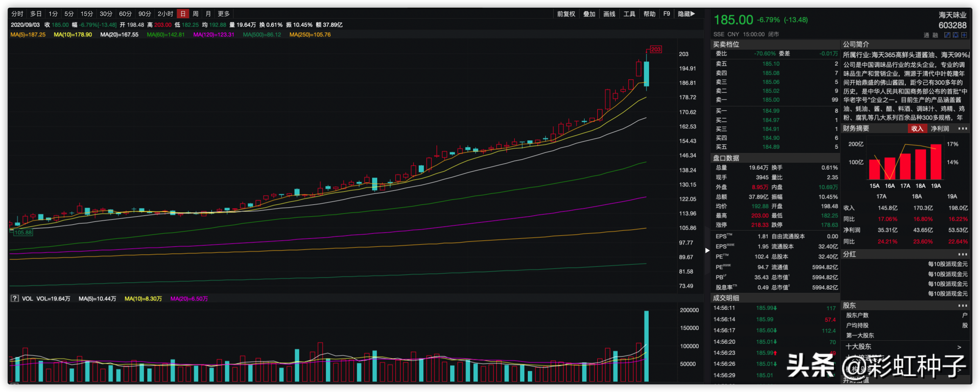Image resolution: width=980 pixels, height=392 pixels.
Task: Select the 卖一 ask price 185.00
Action: (x=771, y=100)
